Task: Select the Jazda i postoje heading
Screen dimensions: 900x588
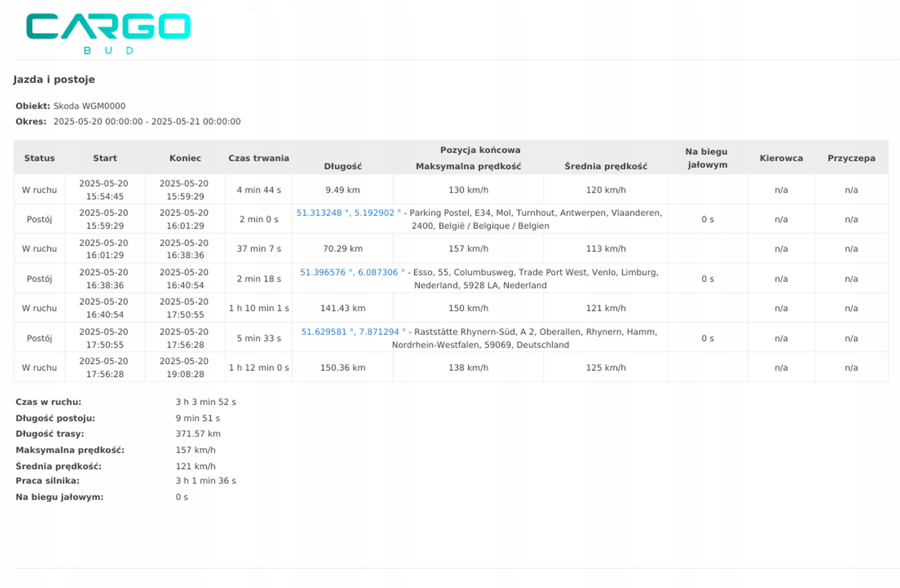Action: click(x=54, y=79)
